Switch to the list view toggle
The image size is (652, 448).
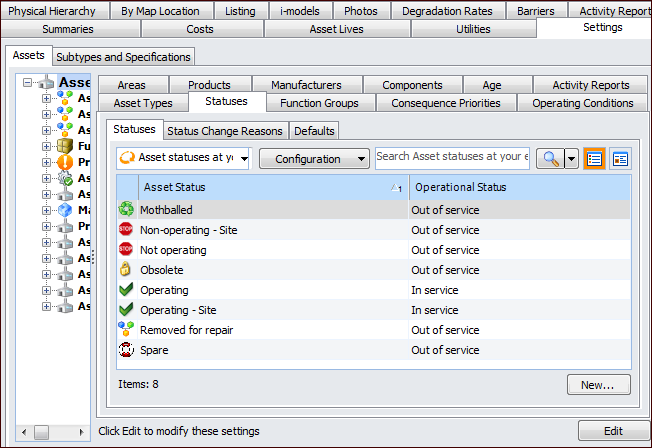click(x=595, y=159)
